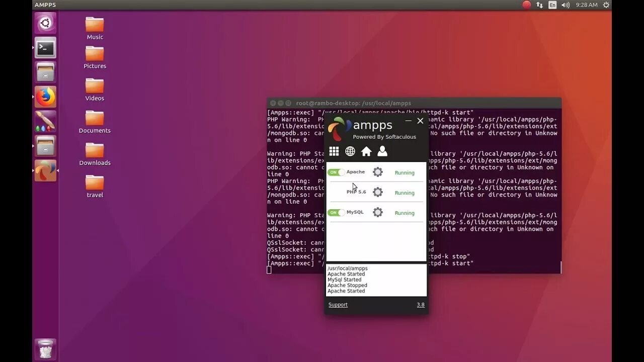This screenshot has width=644, height=362.
Task: Click the Apache Running status
Action: click(405, 172)
